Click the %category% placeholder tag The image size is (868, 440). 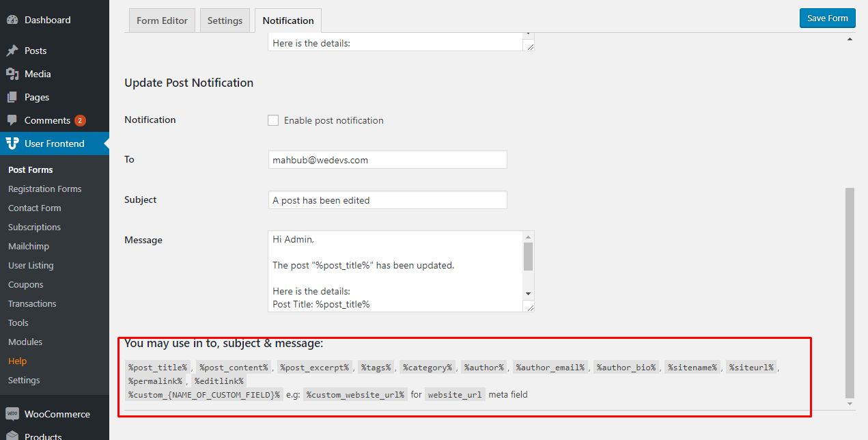click(x=428, y=368)
